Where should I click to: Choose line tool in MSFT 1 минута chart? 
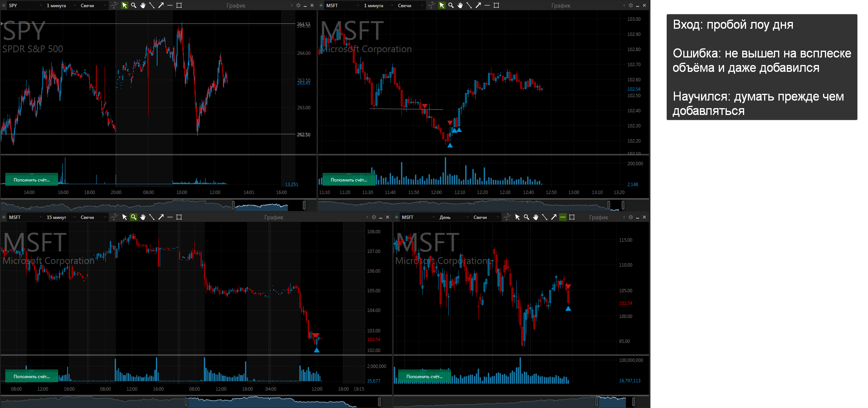click(x=469, y=5)
